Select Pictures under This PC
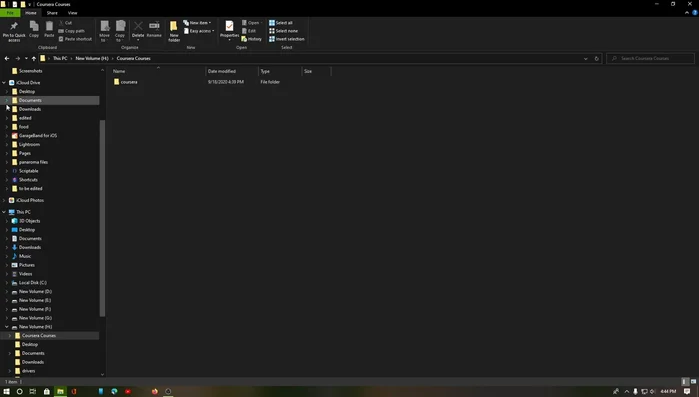The height and width of the screenshot is (397, 699). 27,265
